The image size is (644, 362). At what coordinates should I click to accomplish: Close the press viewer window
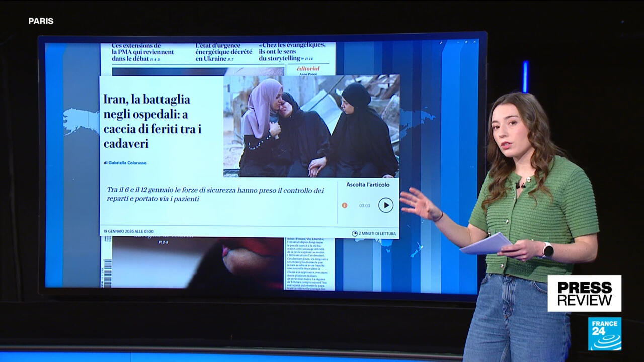tap(474, 42)
